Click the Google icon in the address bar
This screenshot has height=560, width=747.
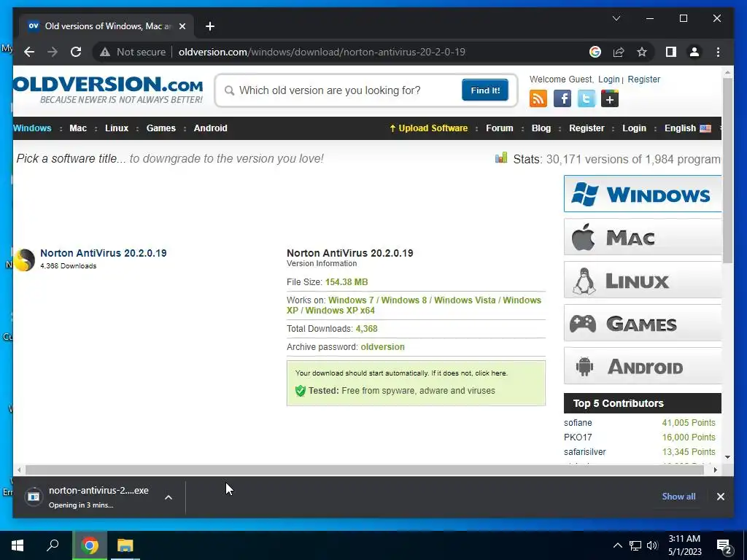click(x=595, y=52)
